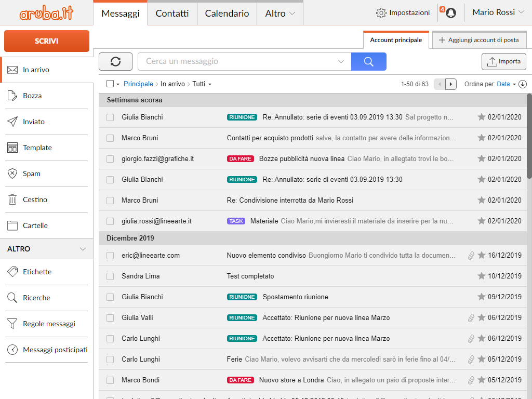
Task: Open the Spam folder shield icon
Action: click(12, 174)
